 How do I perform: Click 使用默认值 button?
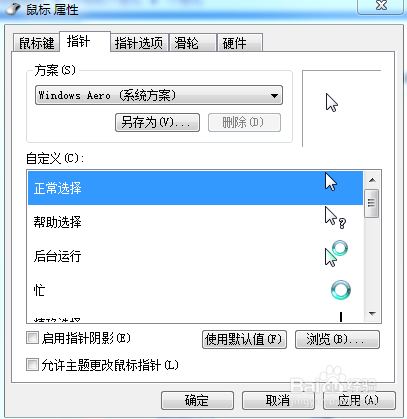(x=244, y=340)
